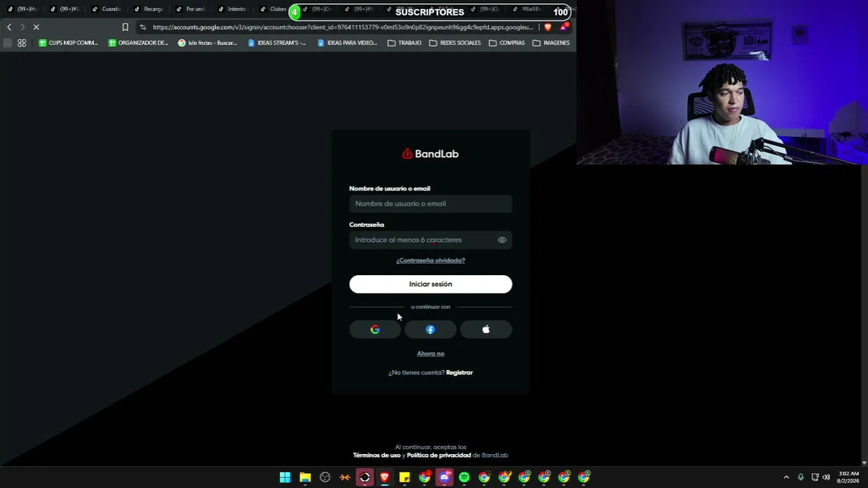Open the Brave Rewards triangle icon
Image resolution: width=868 pixels, height=488 pixels.
point(564,27)
